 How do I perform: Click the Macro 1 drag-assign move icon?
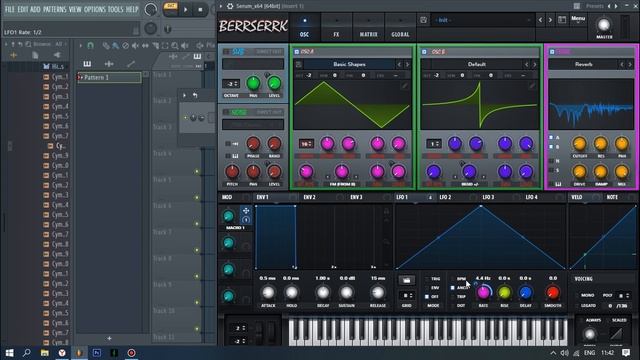(x=246, y=211)
